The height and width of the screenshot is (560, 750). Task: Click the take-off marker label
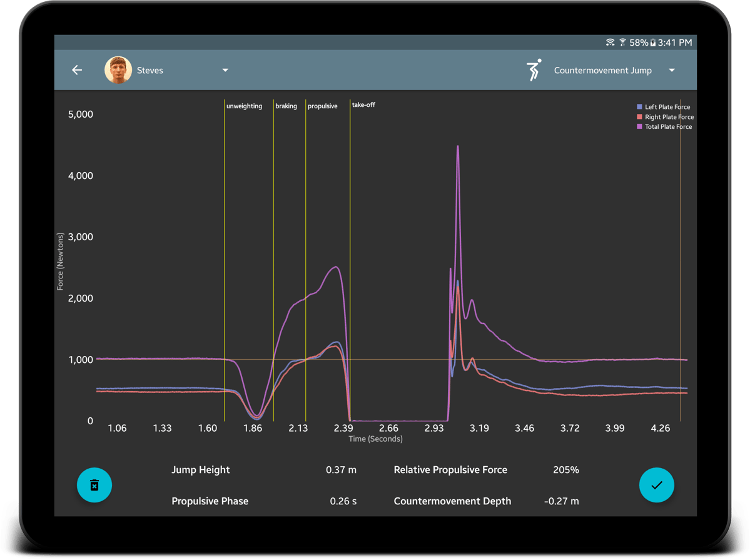(363, 105)
